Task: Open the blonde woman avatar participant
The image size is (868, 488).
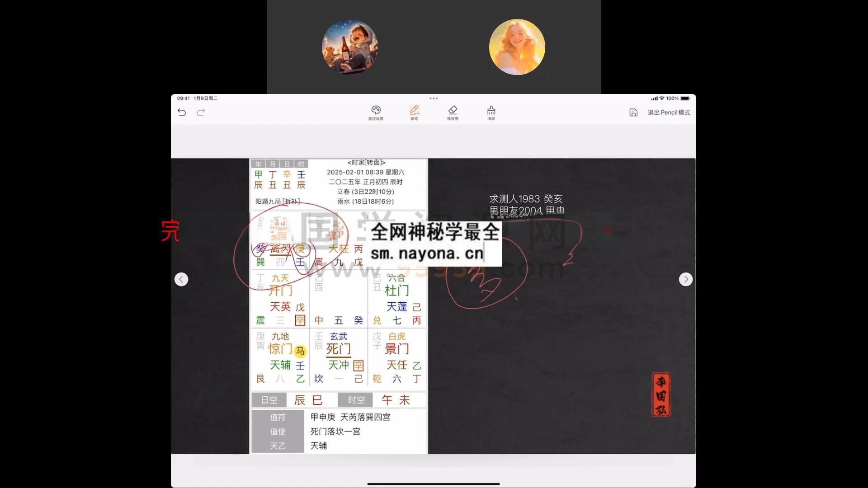Action: 517,47
